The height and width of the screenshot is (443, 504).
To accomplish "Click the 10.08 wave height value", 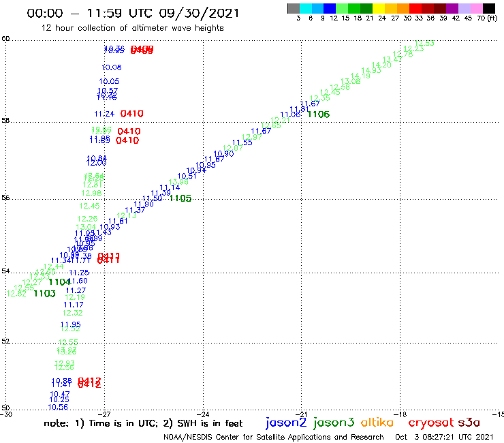I will pos(112,67).
